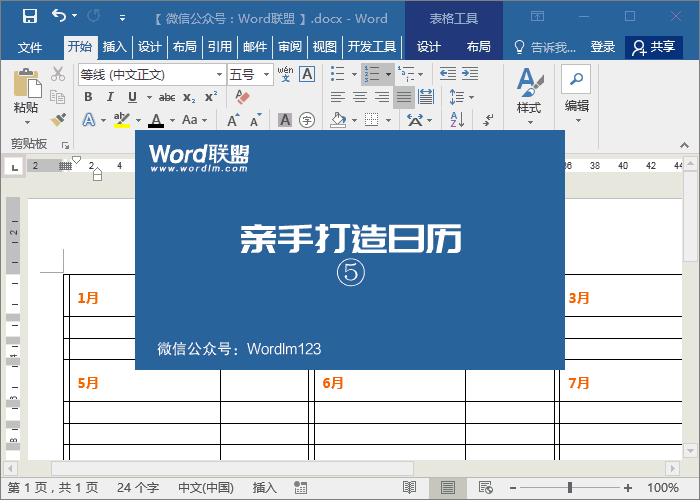Viewport: 700px width, 500px height.
Task: Switch to the 插入 ribbon tab
Action: pos(115,46)
